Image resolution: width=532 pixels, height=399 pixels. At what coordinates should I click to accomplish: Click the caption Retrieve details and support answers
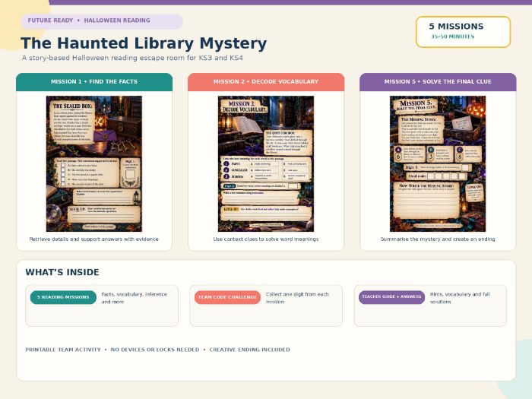tap(94, 239)
